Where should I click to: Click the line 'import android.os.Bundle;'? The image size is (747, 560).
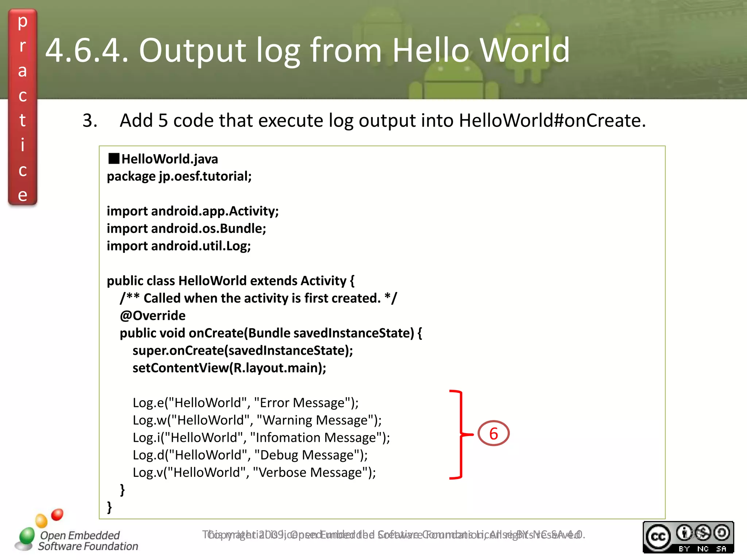(186, 229)
